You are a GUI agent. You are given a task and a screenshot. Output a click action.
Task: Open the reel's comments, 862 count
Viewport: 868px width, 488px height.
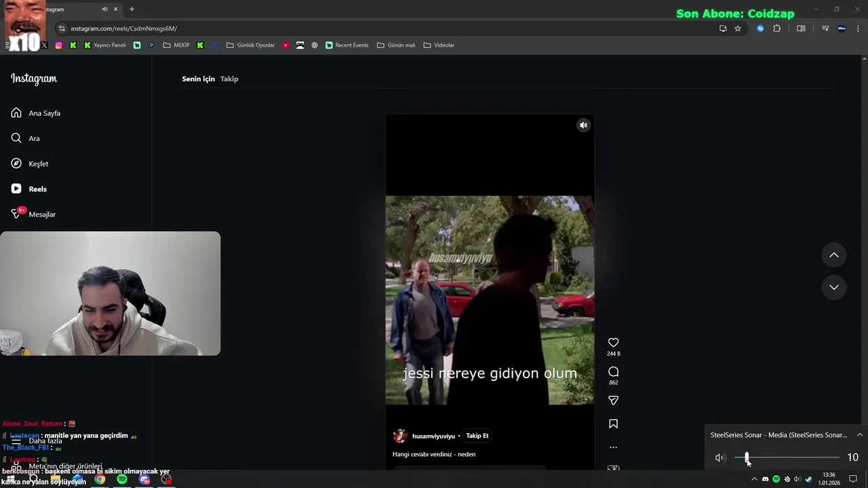tap(613, 372)
